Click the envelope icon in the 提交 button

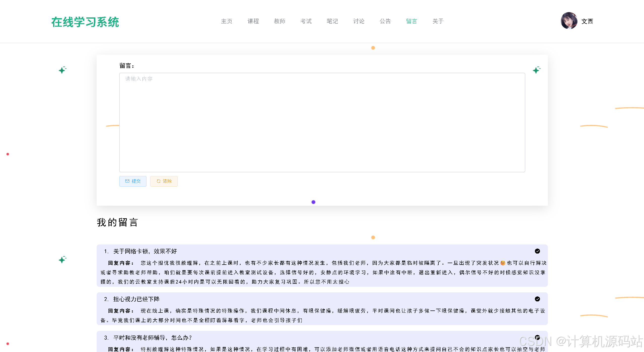point(127,181)
